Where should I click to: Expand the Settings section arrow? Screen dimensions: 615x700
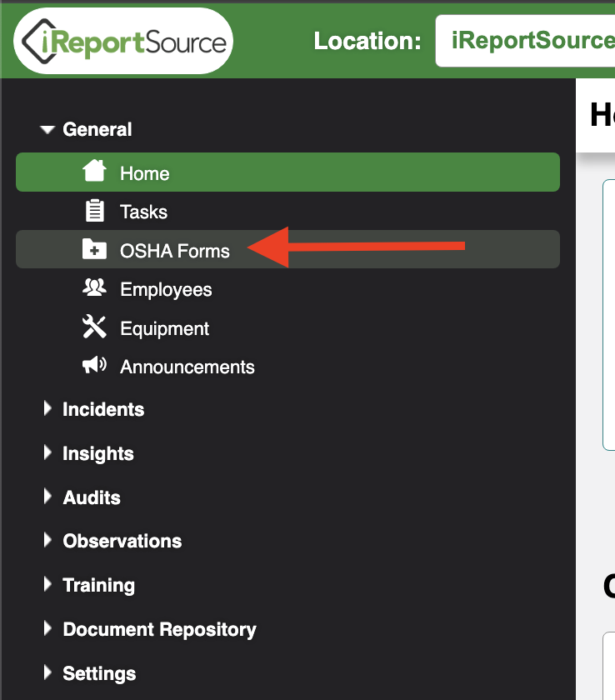(x=47, y=672)
